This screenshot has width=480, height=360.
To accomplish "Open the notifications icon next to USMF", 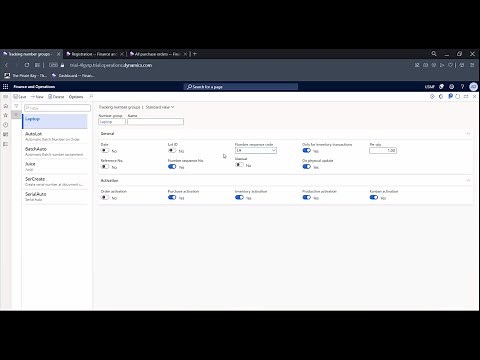I will 441,87.
